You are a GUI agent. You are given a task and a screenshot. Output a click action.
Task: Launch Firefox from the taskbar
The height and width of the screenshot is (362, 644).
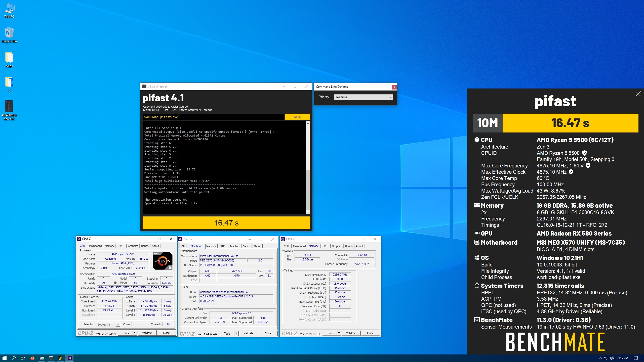click(32, 358)
